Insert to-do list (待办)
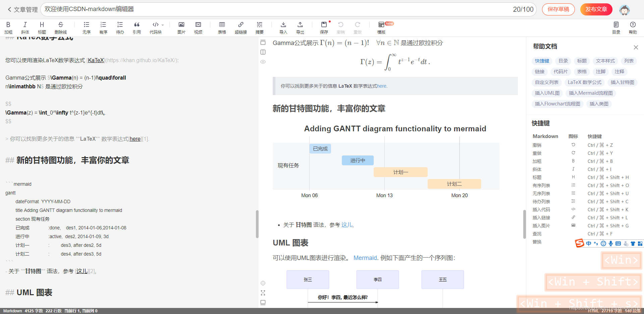 (x=120, y=28)
